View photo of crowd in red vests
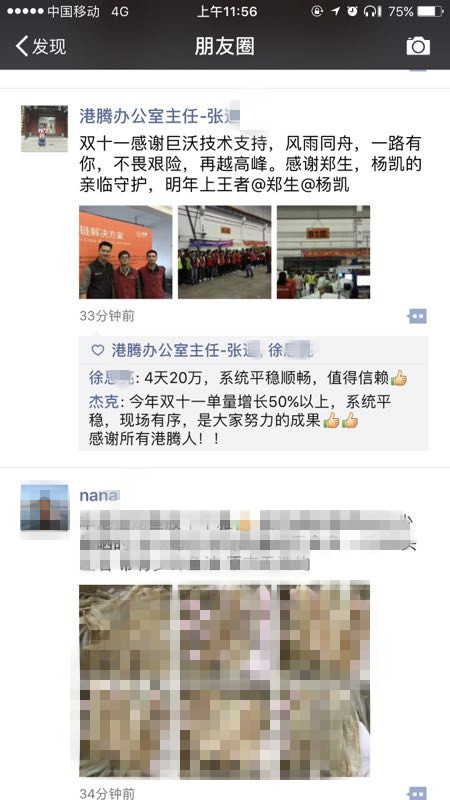This screenshot has width=450, height=800. click(224, 252)
